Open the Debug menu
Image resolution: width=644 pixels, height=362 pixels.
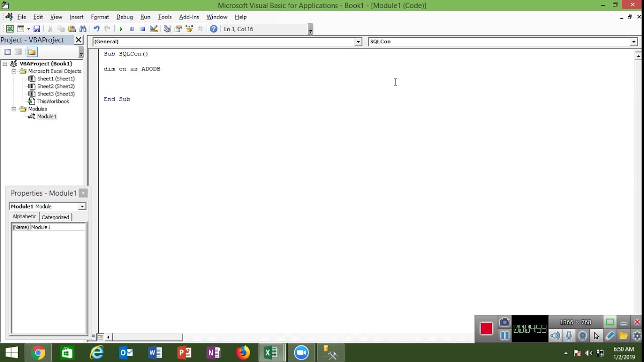[125, 17]
